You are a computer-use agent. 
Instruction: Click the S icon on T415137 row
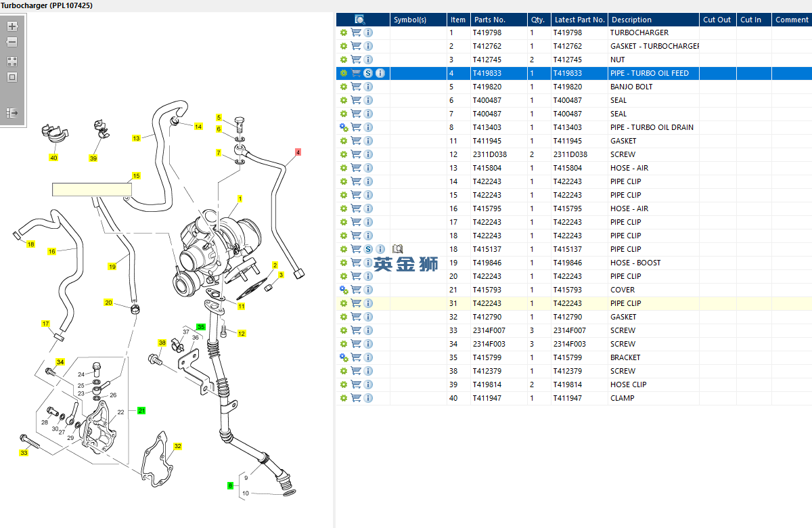click(368, 249)
